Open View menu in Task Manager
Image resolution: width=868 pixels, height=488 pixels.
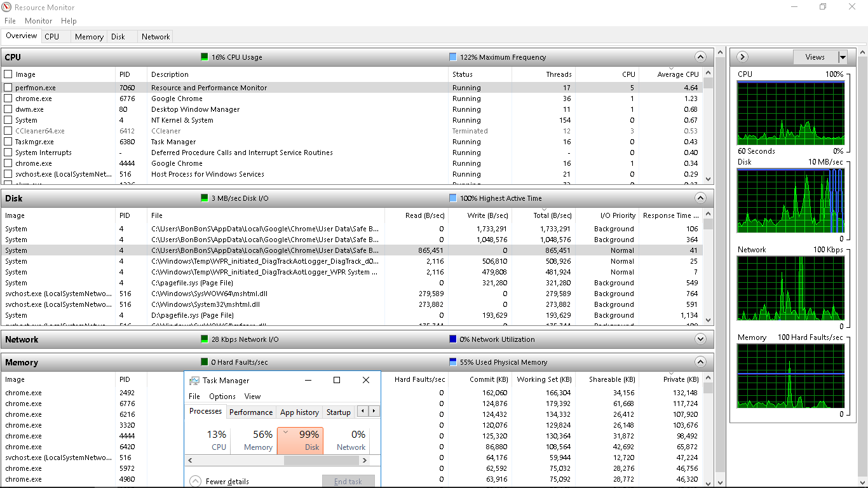point(253,396)
